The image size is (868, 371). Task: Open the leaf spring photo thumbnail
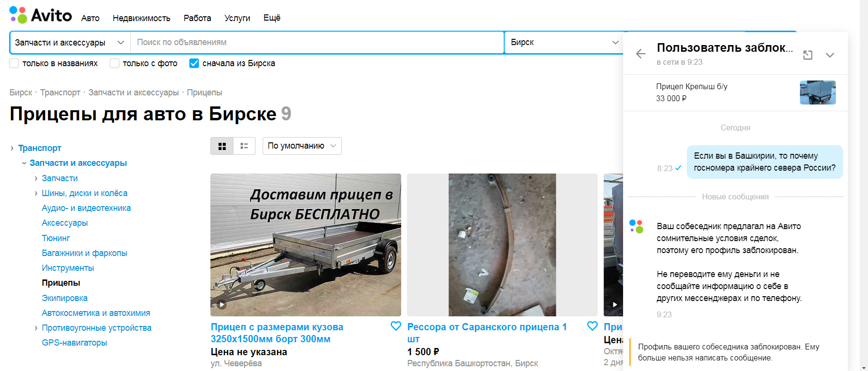[x=502, y=244]
